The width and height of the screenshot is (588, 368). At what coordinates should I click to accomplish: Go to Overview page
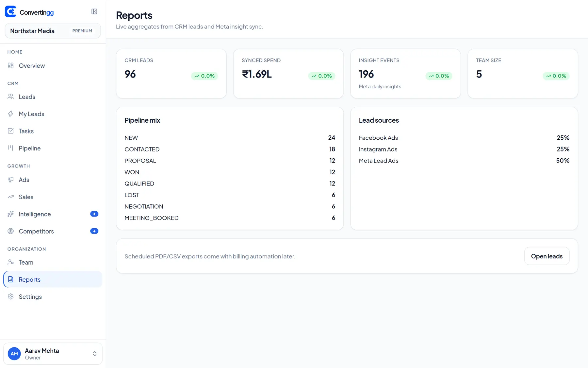(53, 65)
